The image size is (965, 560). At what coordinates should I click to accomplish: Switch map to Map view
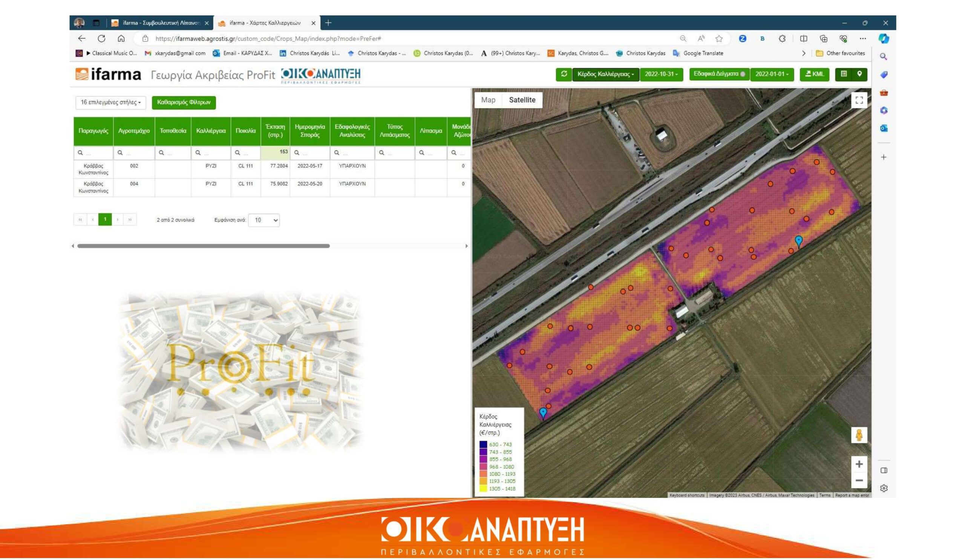point(488,100)
